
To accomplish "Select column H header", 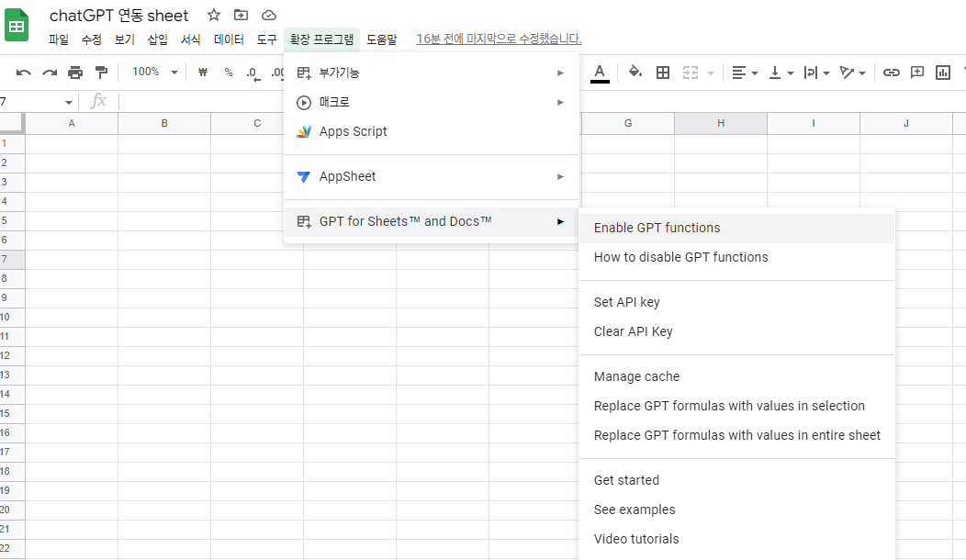I will (x=721, y=123).
